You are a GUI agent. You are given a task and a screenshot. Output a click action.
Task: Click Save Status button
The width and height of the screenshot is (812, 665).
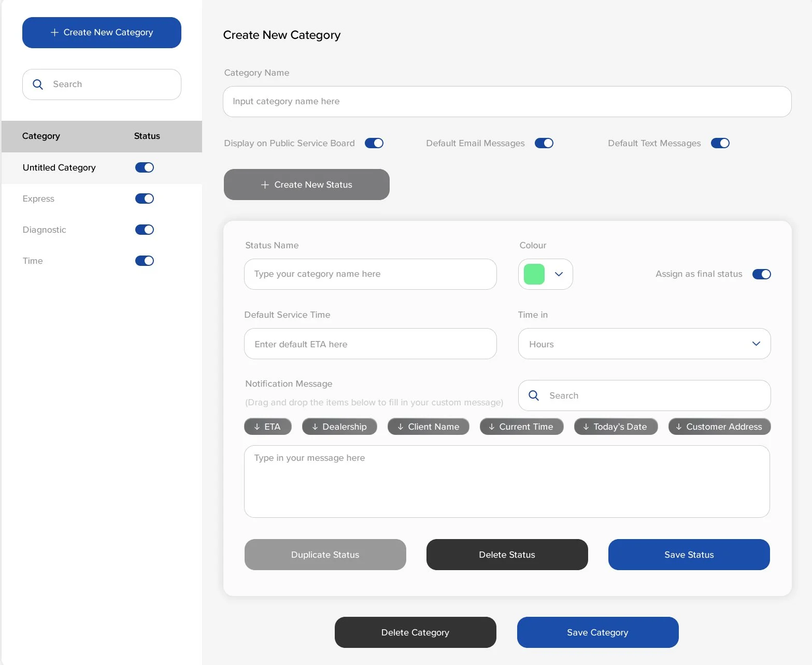(689, 555)
